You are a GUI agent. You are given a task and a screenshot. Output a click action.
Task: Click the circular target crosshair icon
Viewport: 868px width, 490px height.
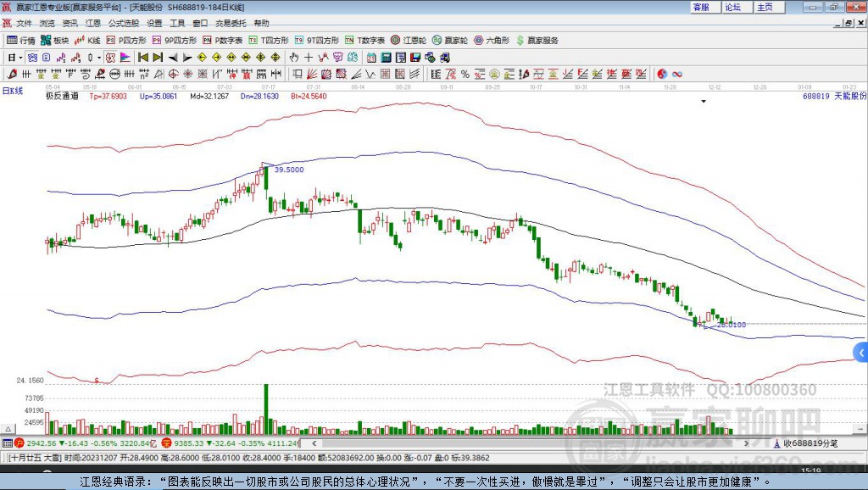pos(173,74)
